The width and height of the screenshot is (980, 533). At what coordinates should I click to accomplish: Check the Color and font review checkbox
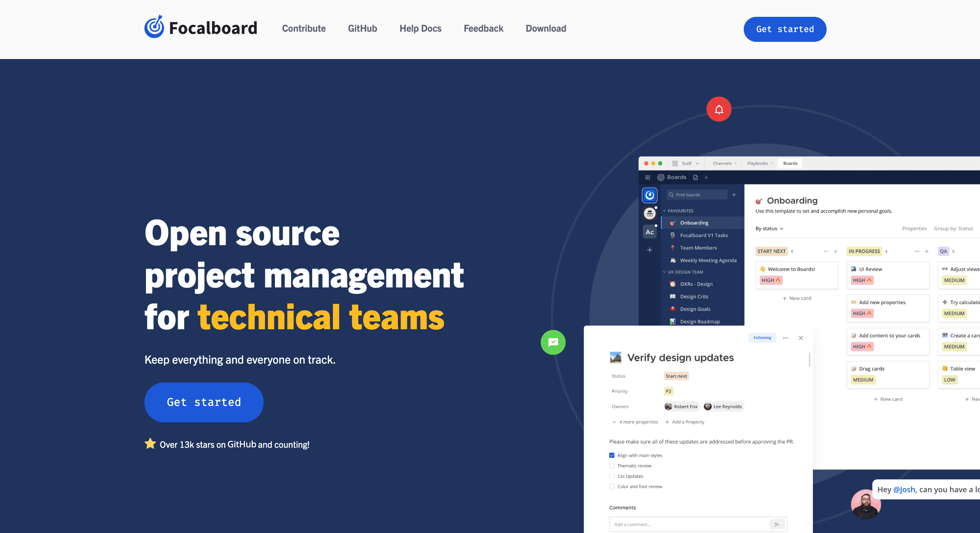(x=612, y=486)
